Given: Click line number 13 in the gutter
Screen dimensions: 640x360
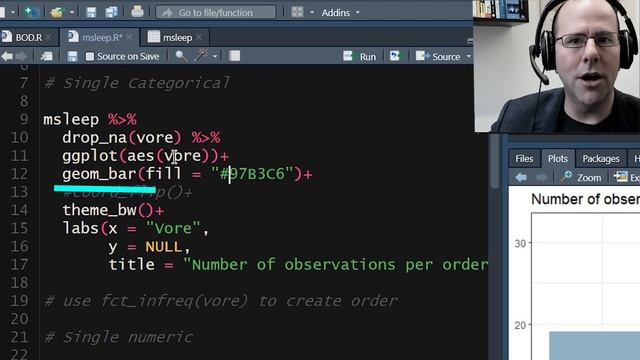Looking at the screenshot, I should point(20,192).
